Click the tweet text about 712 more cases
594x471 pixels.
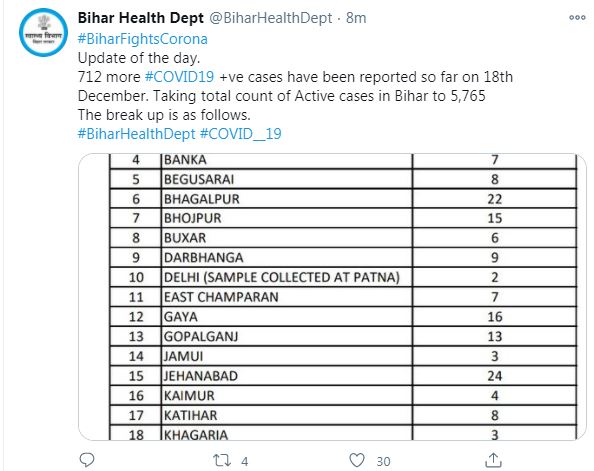click(x=295, y=86)
